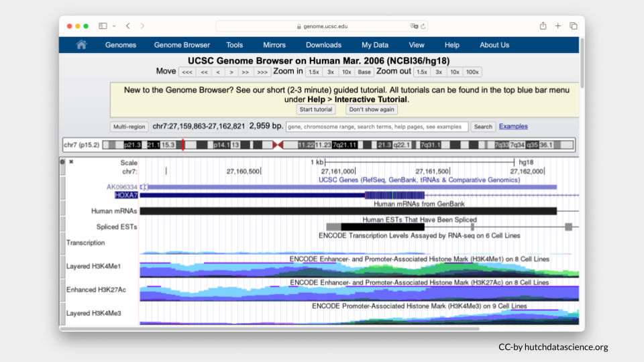Open track gear icon at image corner
Viewport: 644px width, 362px height.
point(62,162)
